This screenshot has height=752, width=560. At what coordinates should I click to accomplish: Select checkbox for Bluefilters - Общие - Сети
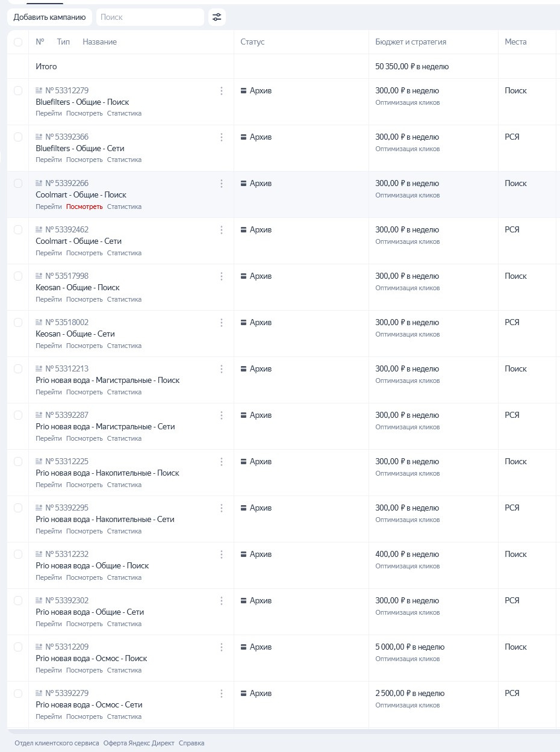(x=18, y=137)
